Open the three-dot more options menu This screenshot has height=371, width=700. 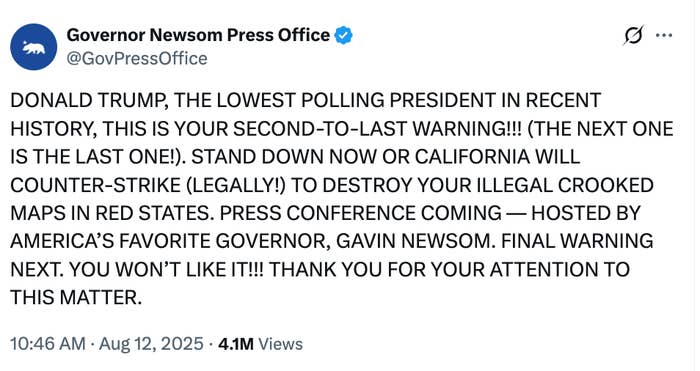[x=664, y=35]
